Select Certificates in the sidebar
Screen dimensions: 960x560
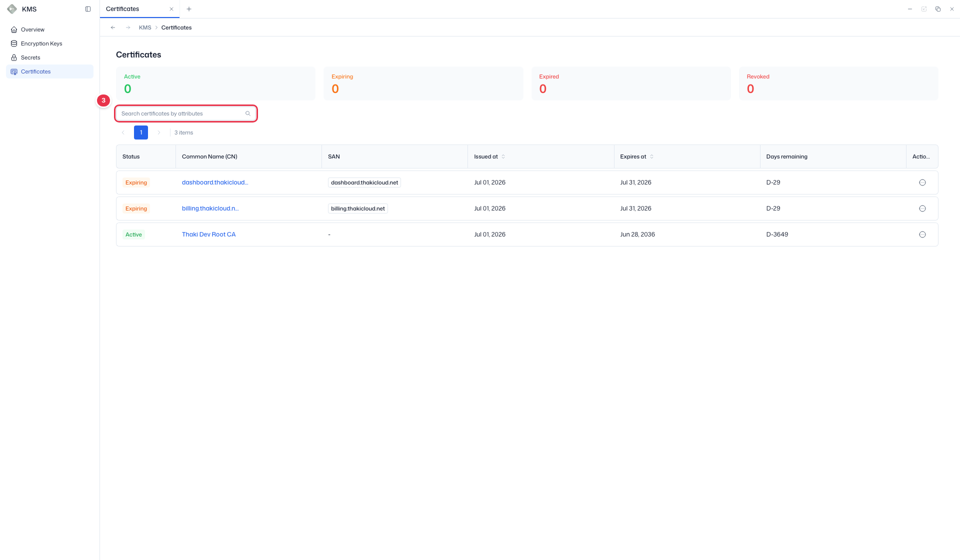[49, 71]
